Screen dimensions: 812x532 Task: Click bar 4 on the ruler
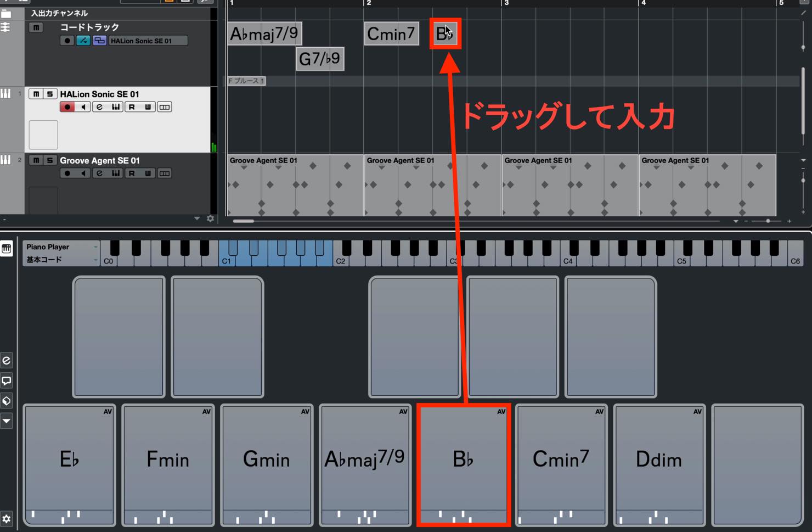tap(644, 3)
